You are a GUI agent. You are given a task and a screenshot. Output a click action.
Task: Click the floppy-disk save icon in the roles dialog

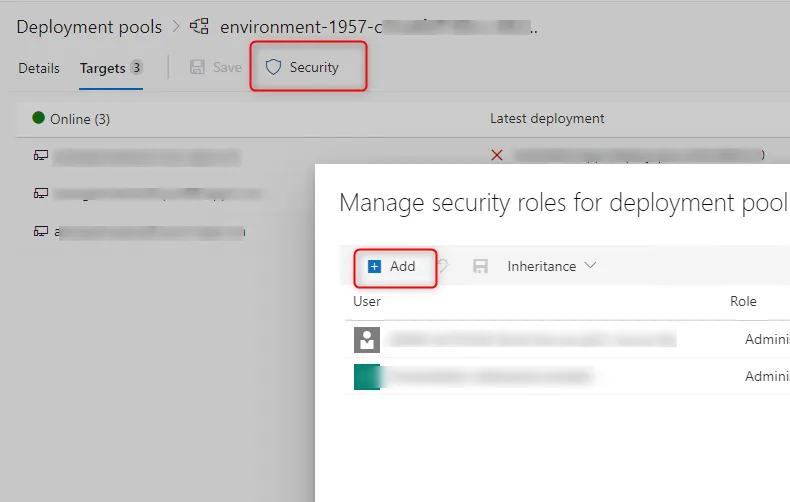pyautogui.click(x=480, y=266)
